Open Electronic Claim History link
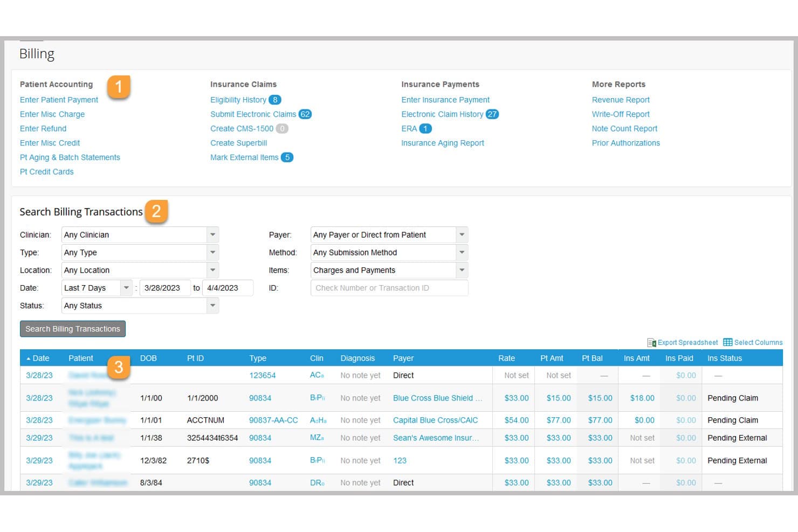 click(x=442, y=114)
